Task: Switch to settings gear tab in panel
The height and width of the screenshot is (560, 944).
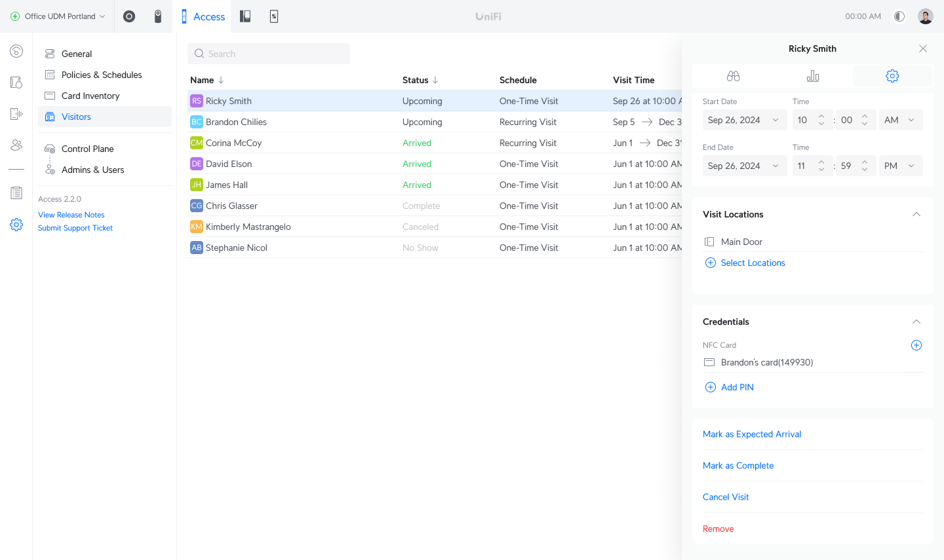Action: click(x=892, y=76)
